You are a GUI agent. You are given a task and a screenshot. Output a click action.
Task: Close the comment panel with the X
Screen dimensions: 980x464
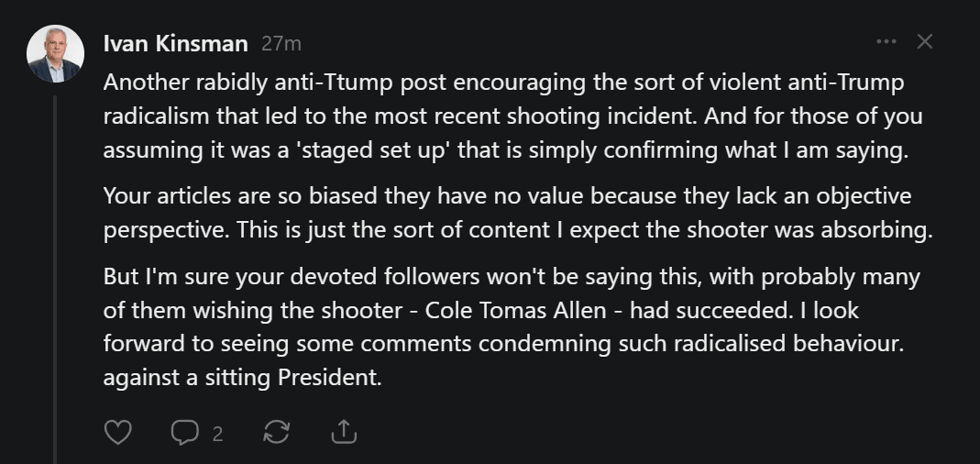tap(924, 41)
